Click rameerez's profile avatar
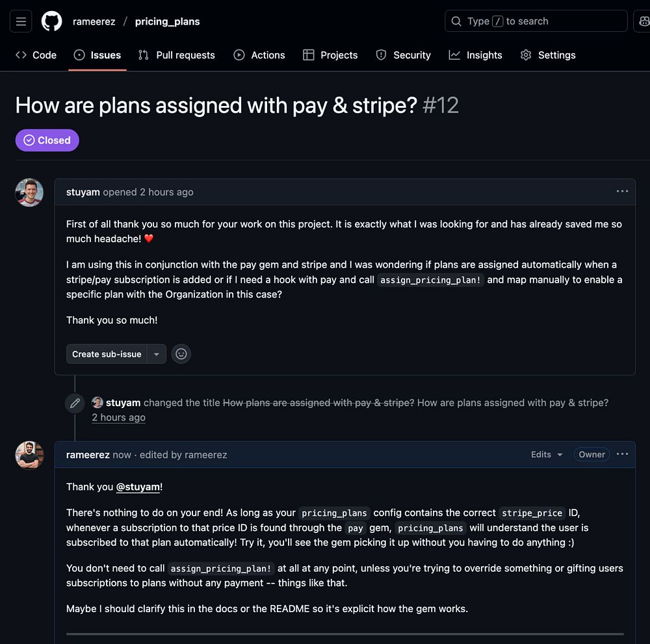 29,455
